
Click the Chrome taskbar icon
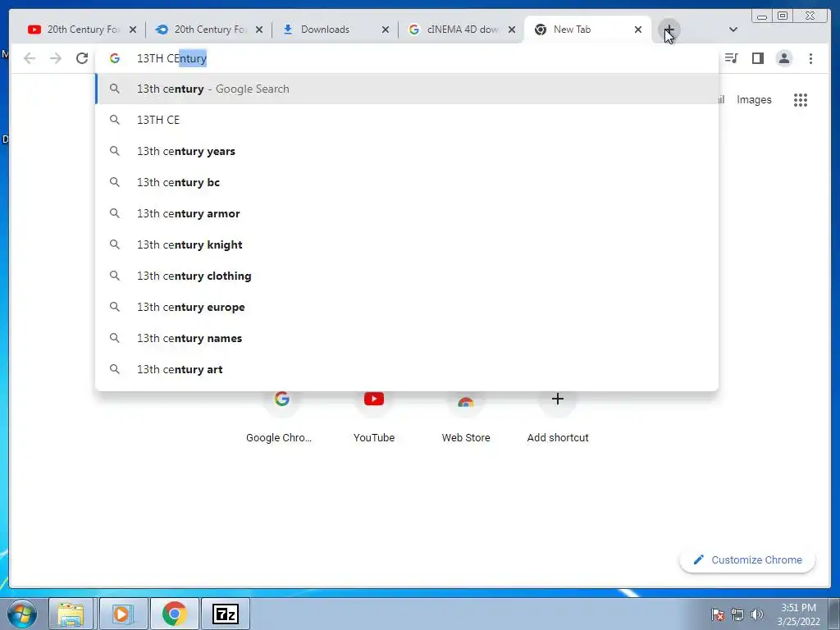[x=174, y=614]
